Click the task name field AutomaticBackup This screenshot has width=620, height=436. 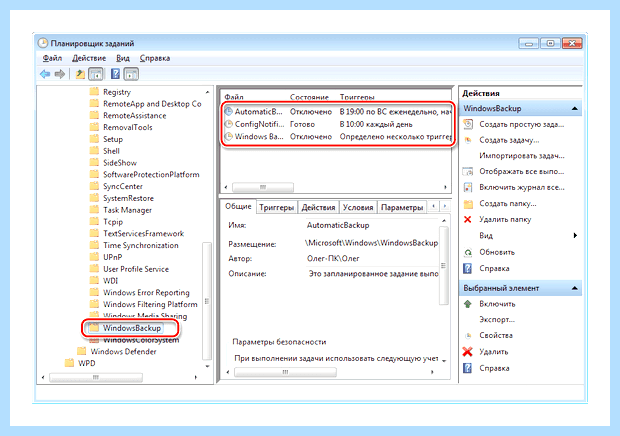click(372, 225)
